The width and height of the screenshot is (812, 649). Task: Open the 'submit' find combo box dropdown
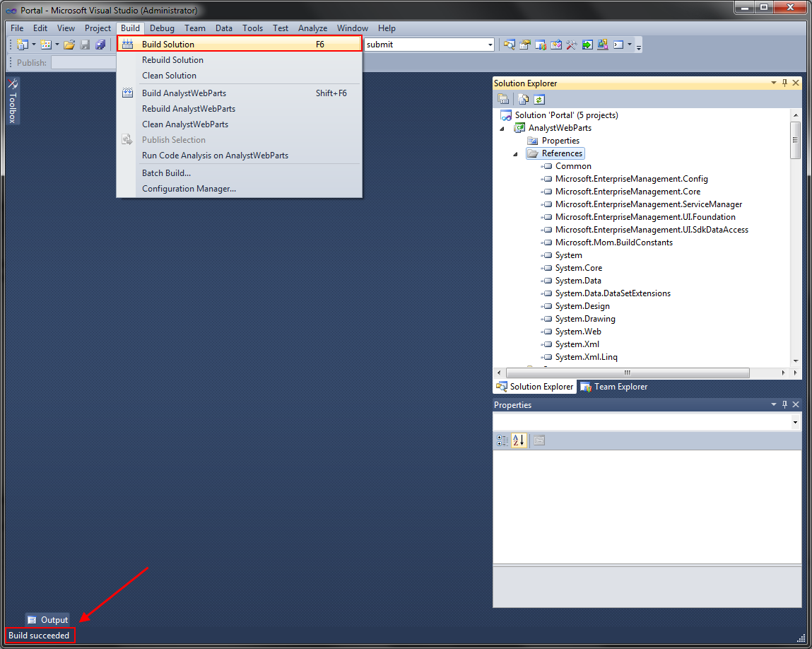tap(490, 45)
